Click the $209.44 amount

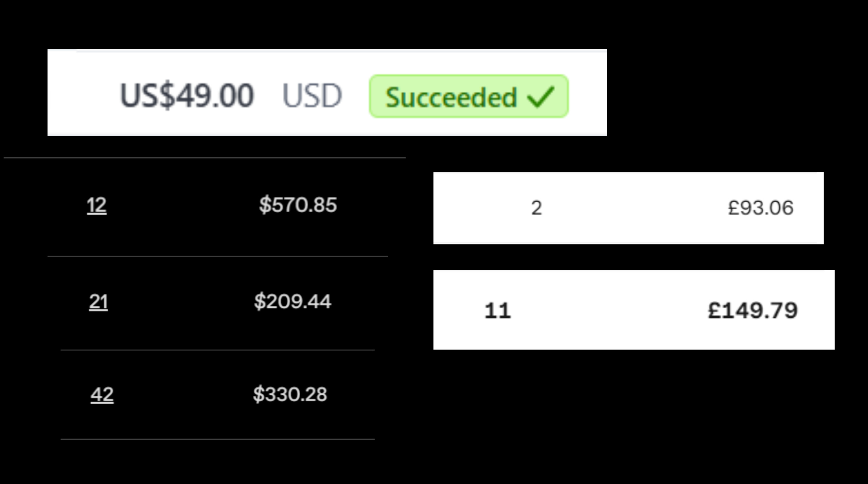tap(293, 301)
